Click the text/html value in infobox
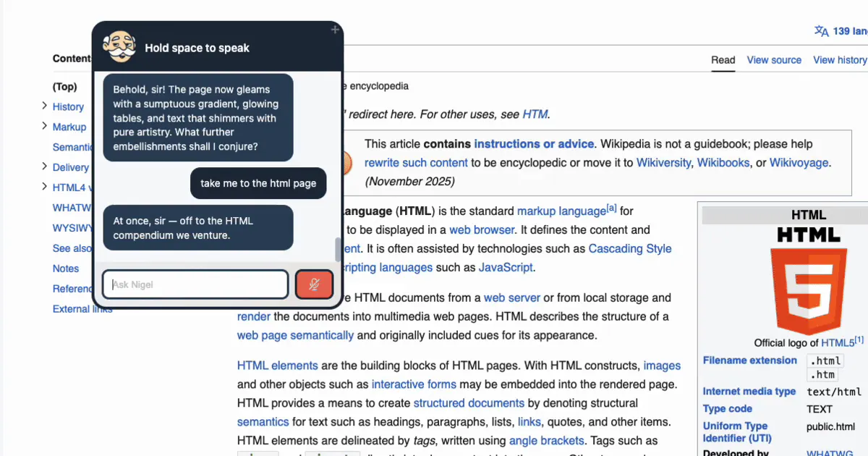868x456 pixels. (834, 392)
